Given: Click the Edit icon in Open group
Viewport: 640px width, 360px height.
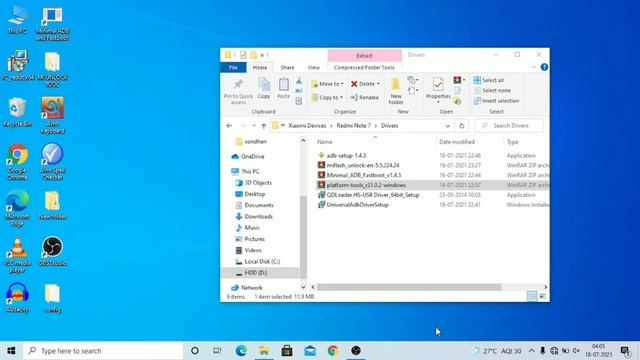Looking at the screenshot, I should click(458, 91).
